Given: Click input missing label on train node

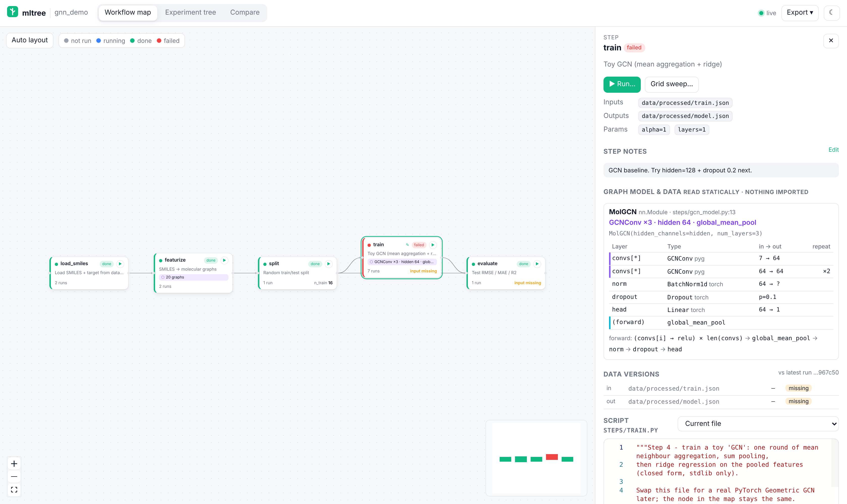Looking at the screenshot, I should click(423, 271).
